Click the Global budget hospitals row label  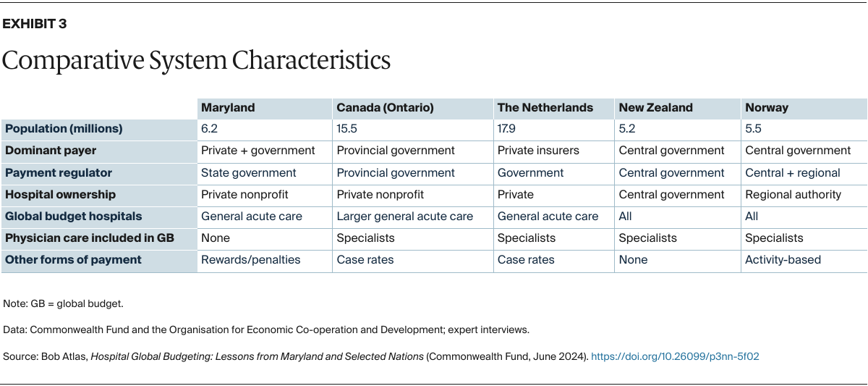(74, 216)
